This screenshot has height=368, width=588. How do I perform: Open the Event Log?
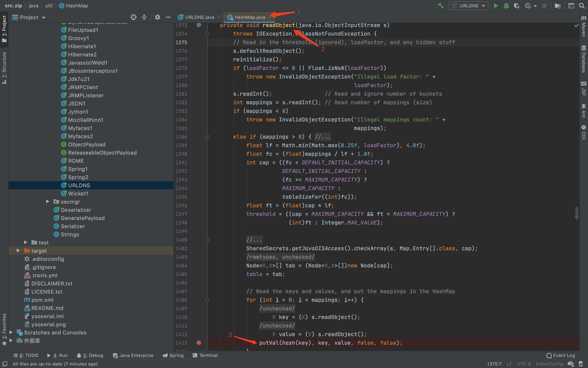coord(561,355)
